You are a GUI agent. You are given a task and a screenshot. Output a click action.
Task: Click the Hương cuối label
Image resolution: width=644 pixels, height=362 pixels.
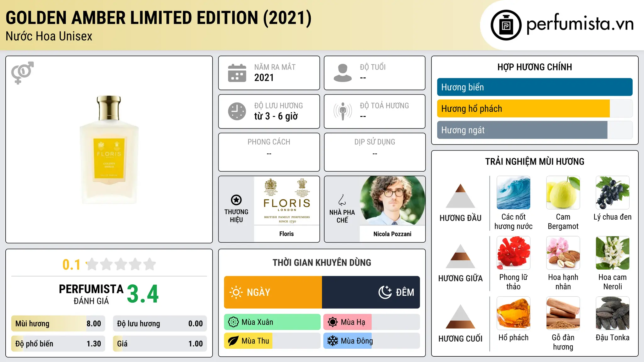point(461,339)
